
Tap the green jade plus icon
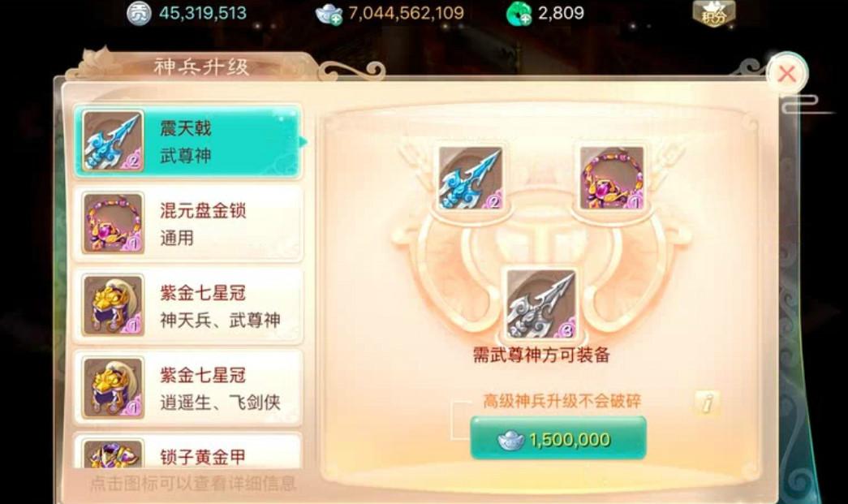click(518, 14)
